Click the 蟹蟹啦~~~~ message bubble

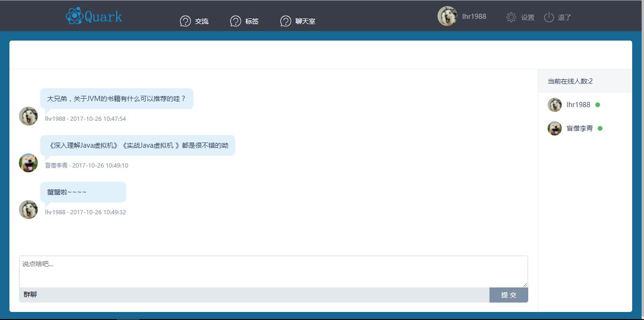(83, 192)
